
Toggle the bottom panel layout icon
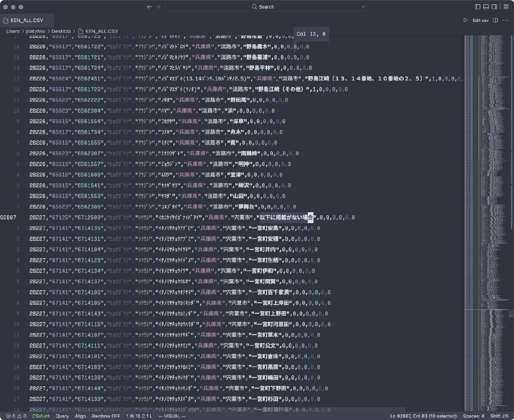click(x=486, y=7)
